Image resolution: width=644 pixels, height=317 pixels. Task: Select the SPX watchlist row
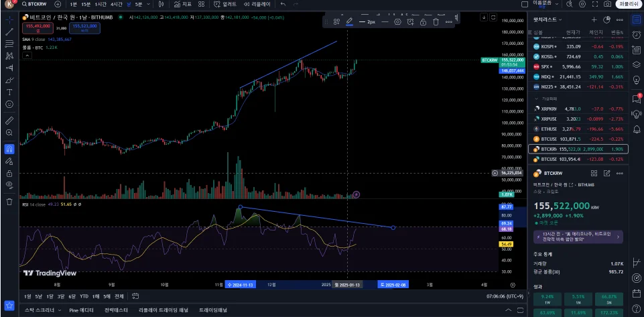[578, 66]
